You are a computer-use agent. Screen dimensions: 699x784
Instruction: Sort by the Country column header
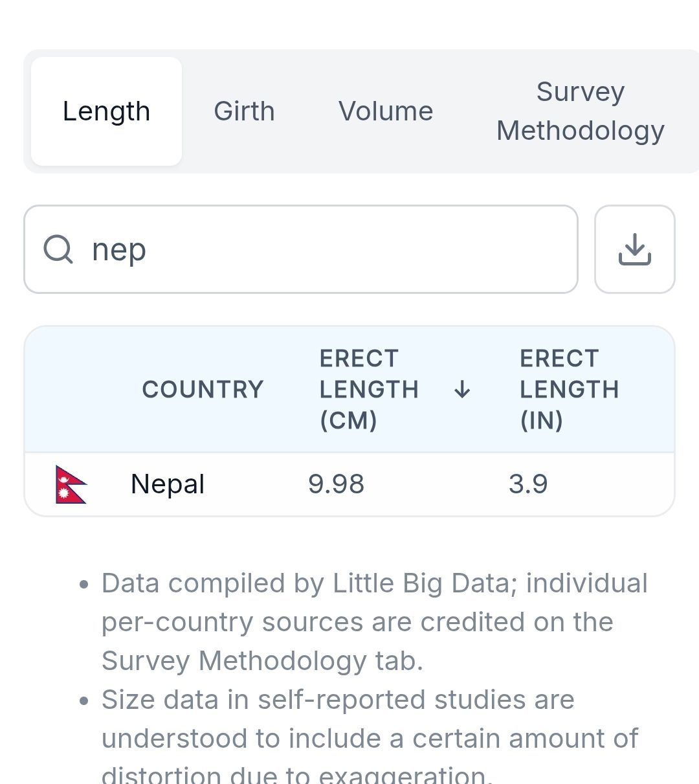pos(203,390)
